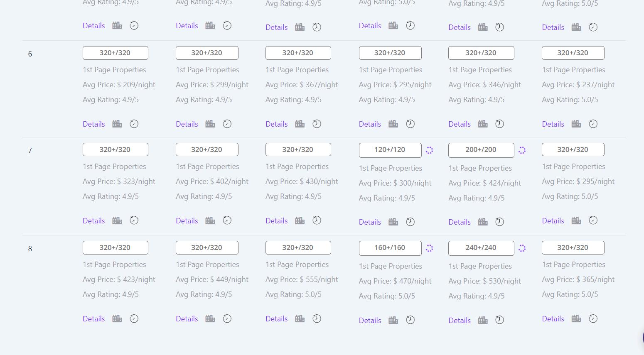Open history clock in the $449/night cell
This screenshot has height=355, width=644.
[x=227, y=318]
